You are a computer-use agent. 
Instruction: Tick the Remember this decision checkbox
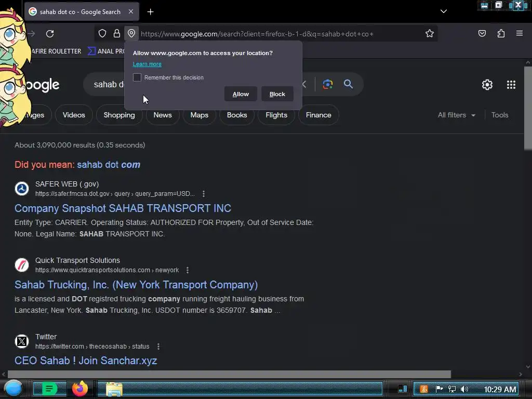click(x=137, y=77)
